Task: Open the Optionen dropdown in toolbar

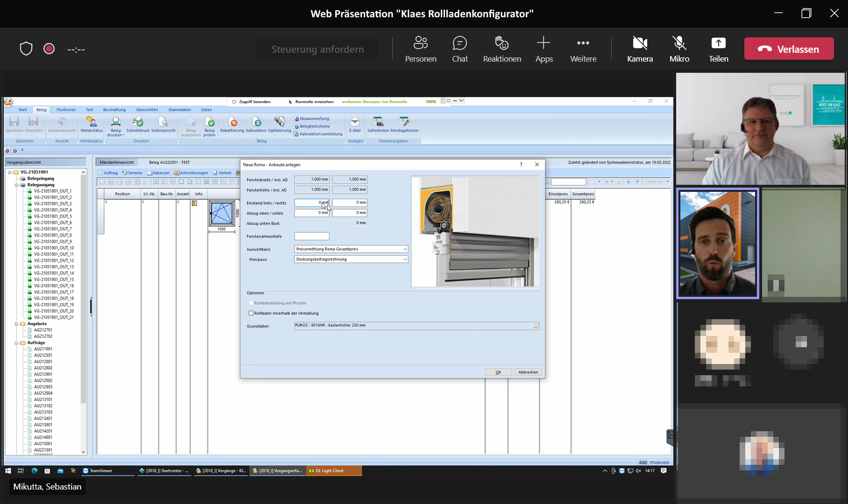Action: 657,182
